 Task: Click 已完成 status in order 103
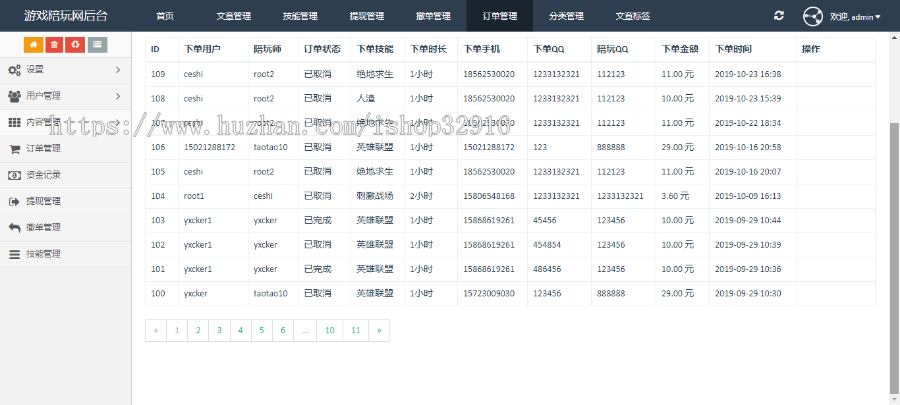(x=317, y=220)
